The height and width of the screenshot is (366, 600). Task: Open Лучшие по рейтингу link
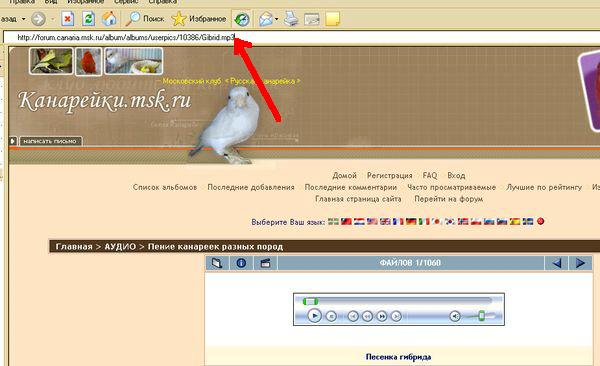click(544, 187)
